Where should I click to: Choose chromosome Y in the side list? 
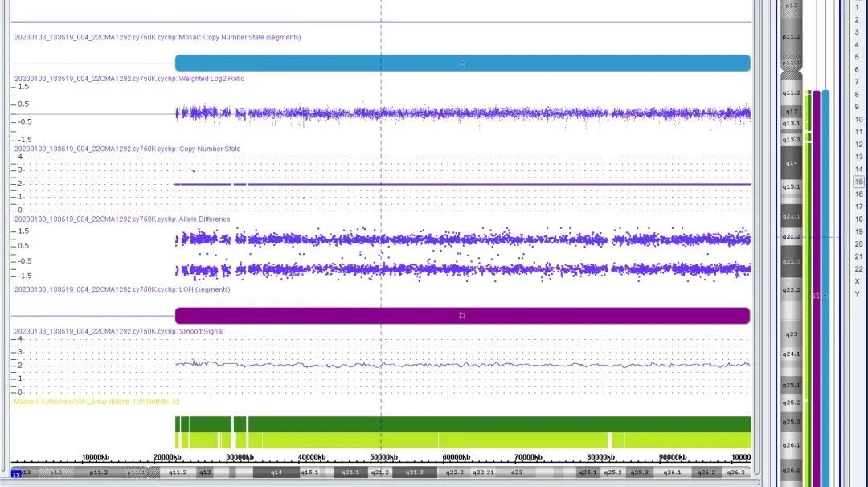coord(858,294)
